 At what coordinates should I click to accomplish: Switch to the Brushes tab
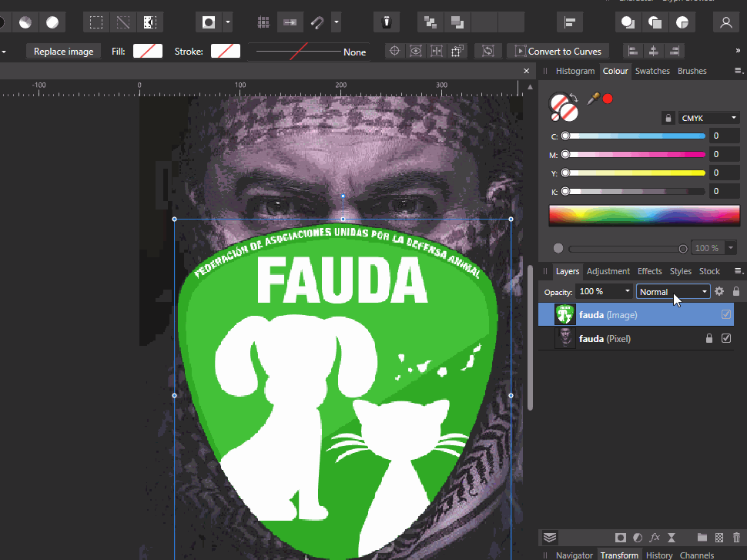tap(692, 71)
